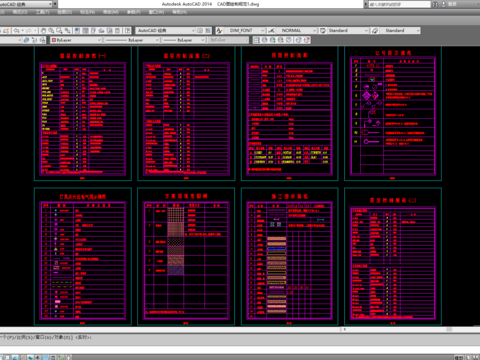Expand the DIM_FONT text style dropdown

[x=245, y=31]
